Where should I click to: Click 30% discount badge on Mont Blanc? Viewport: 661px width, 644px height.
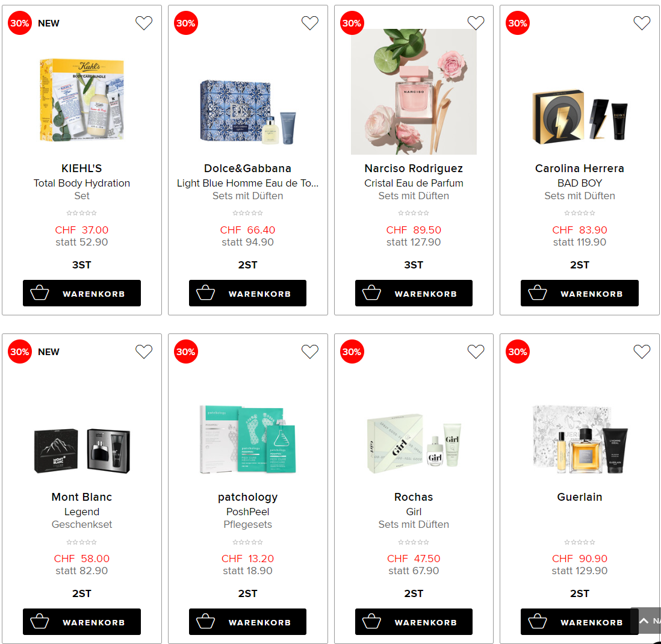tap(20, 351)
